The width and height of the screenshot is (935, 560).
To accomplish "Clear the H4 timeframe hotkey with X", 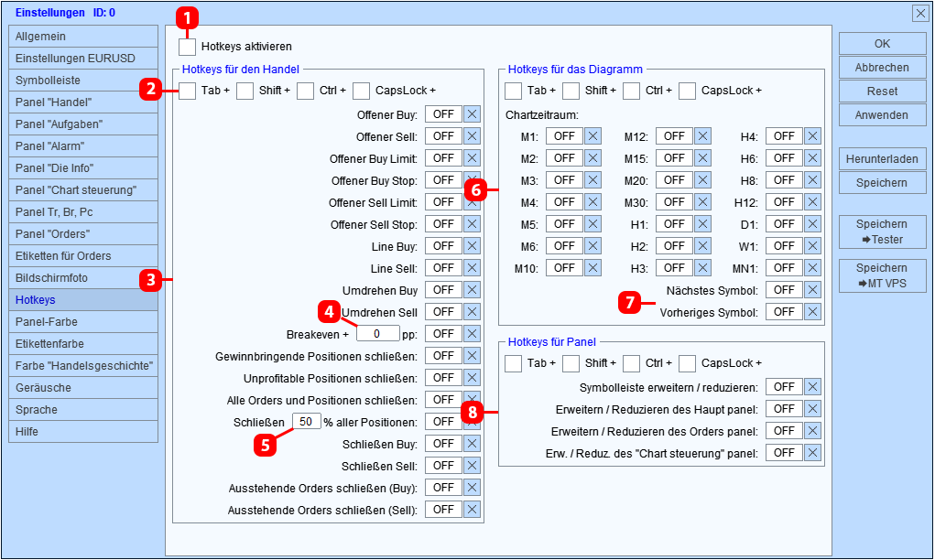I will pos(812,136).
